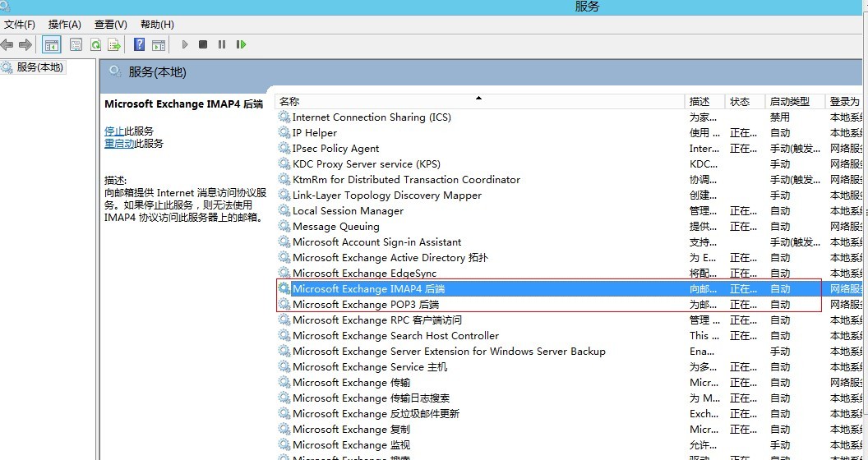Image resolution: width=868 pixels, height=460 pixels.
Task: Click the gear icon beside Message Queuing
Action: (x=284, y=226)
